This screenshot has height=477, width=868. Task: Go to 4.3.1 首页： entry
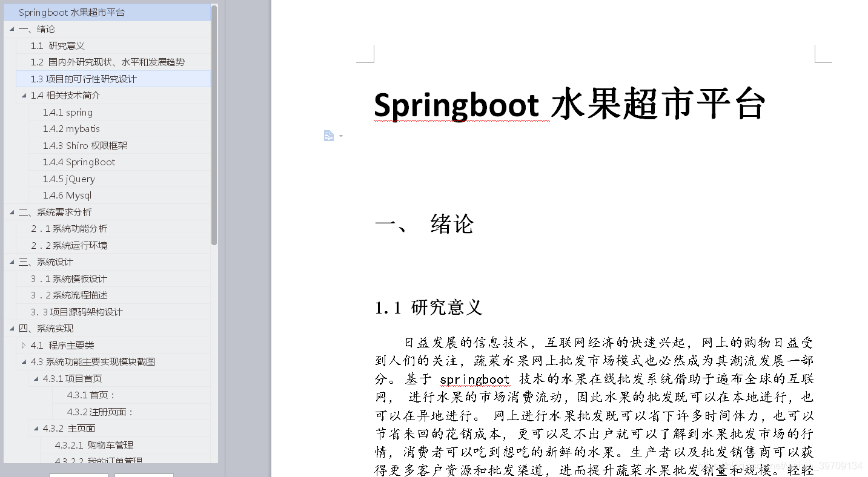[x=91, y=395]
